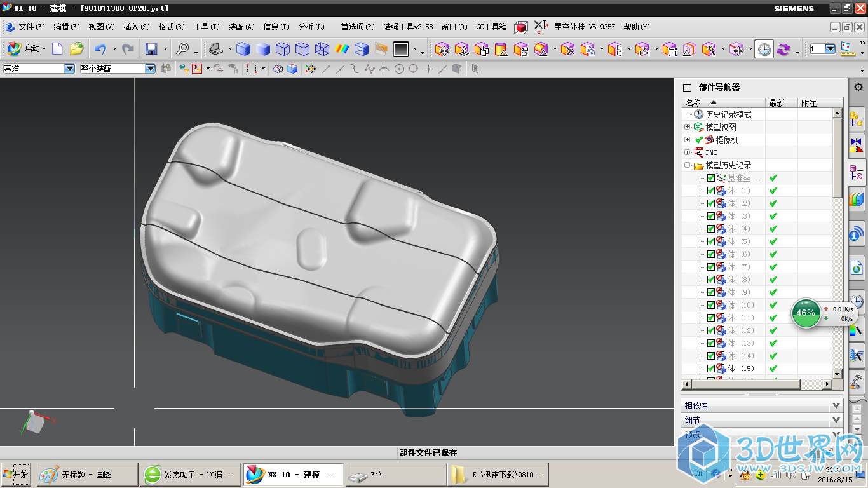Click the purple refresh arrows icon
The image size is (868, 488).
(x=783, y=49)
